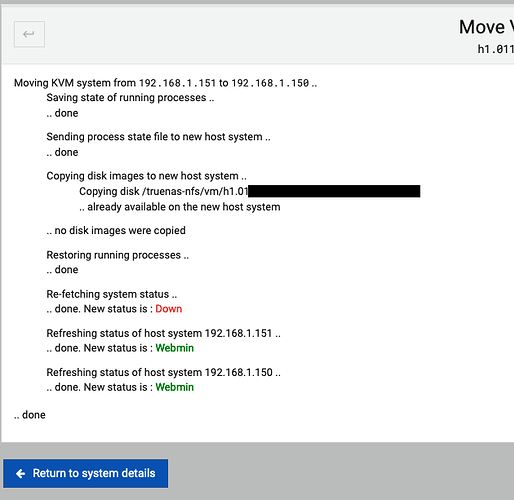Viewport: 514px width, 500px height.
Task: Click green Webmin status for host 192.168.1.151
Action: (x=174, y=348)
